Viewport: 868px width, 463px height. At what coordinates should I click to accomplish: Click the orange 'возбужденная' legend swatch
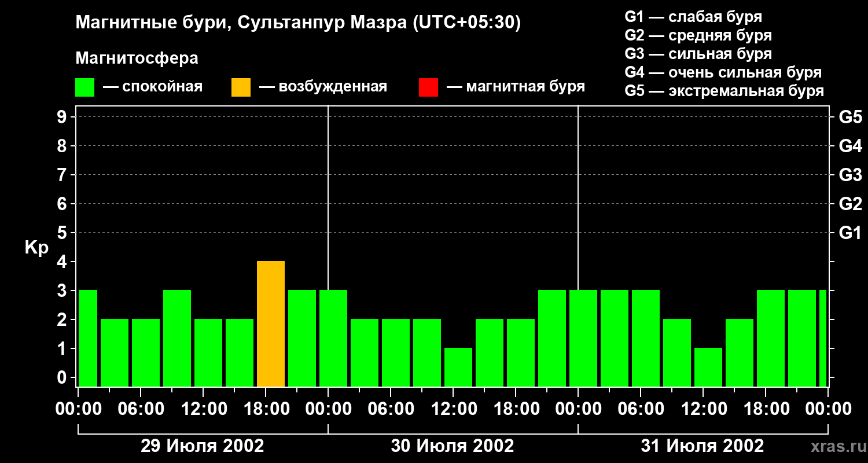(241, 87)
